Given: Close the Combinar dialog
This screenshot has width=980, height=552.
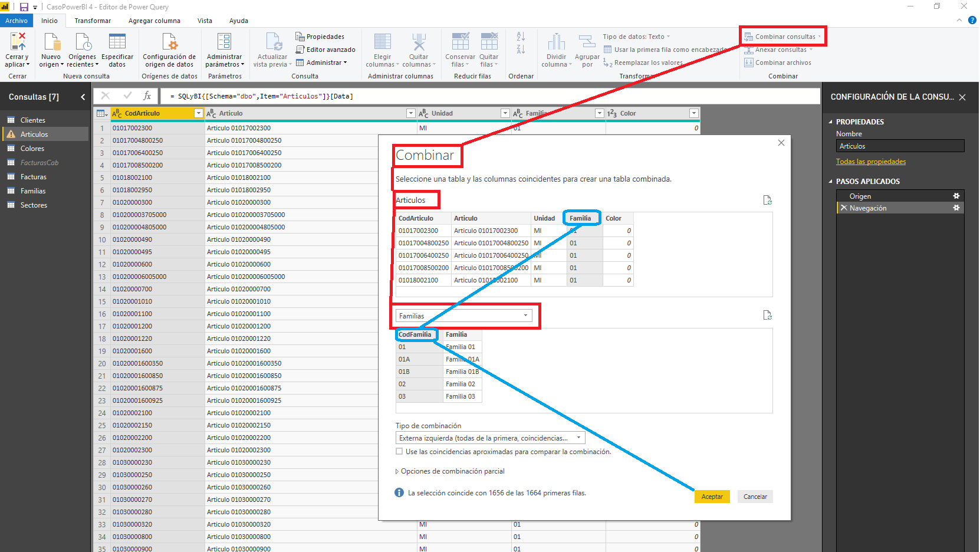Looking at the screenshot, I should [x=781, y=143].
